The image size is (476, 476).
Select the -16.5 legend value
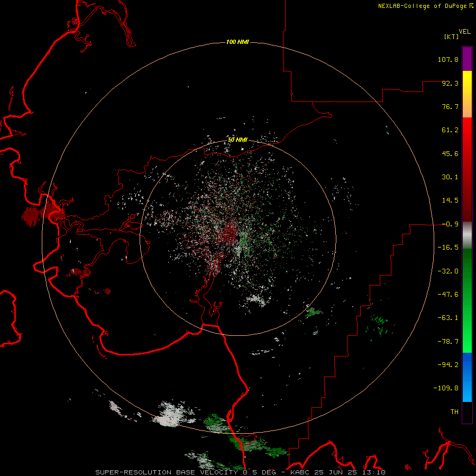pyautogui.click(x=448, y=248)
